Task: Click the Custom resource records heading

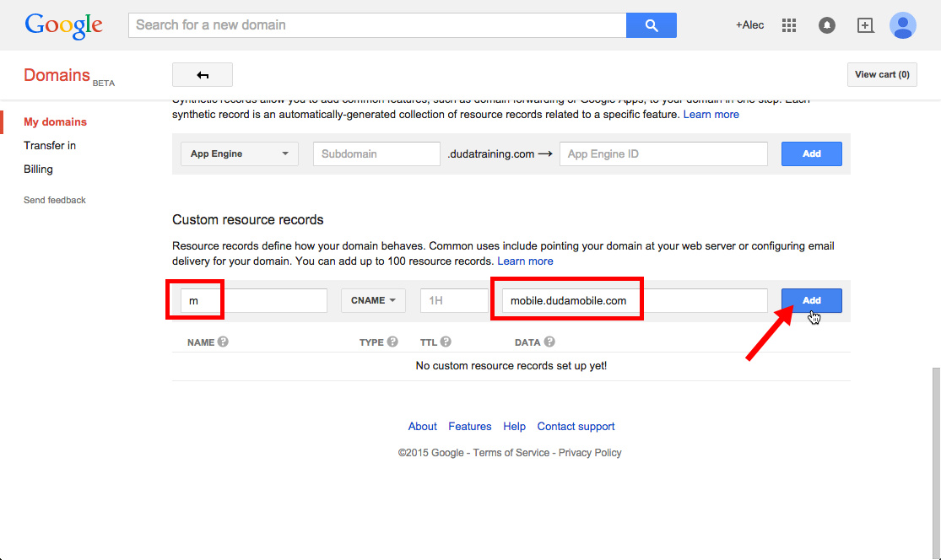Action: [x=248, y=220]
